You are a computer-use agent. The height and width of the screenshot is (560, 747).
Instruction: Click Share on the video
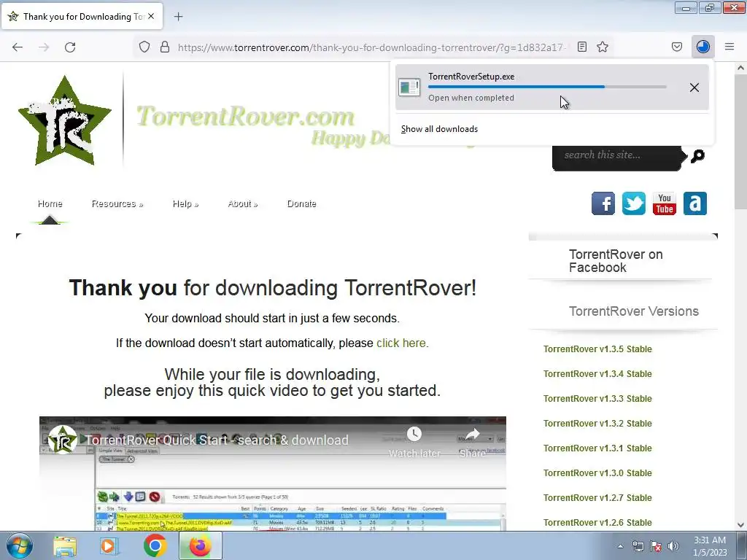click(x=472, y=443)
